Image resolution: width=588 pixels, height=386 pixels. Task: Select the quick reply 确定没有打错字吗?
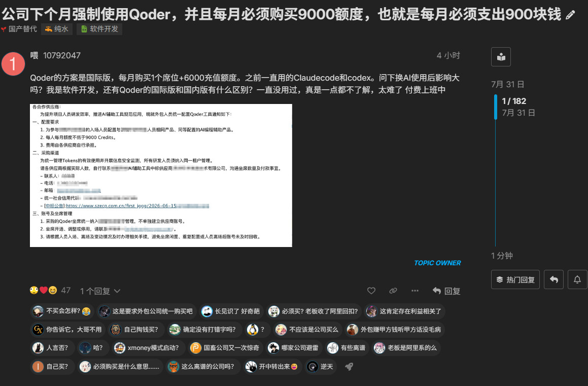204,329
